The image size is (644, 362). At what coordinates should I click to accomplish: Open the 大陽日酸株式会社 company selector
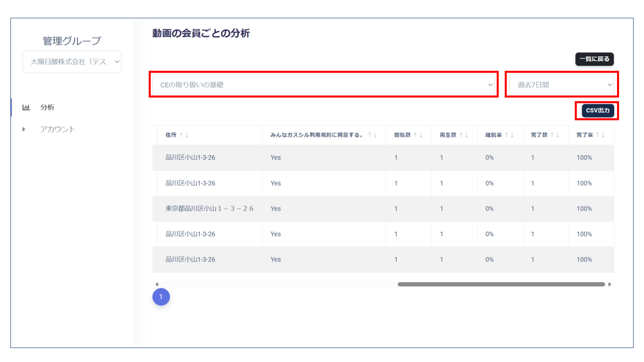point(72,62)
